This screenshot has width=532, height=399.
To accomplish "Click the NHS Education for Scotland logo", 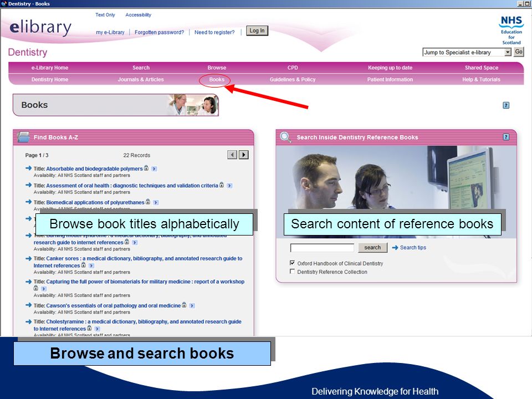I will tap(511, 30).
